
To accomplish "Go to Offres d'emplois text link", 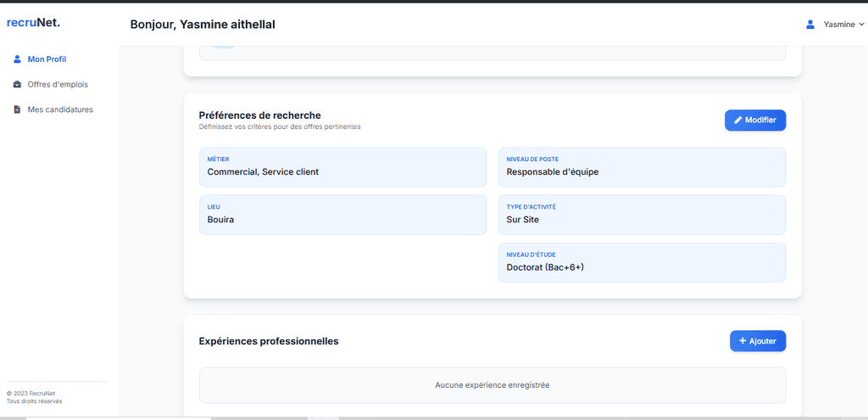I will 58,85.
